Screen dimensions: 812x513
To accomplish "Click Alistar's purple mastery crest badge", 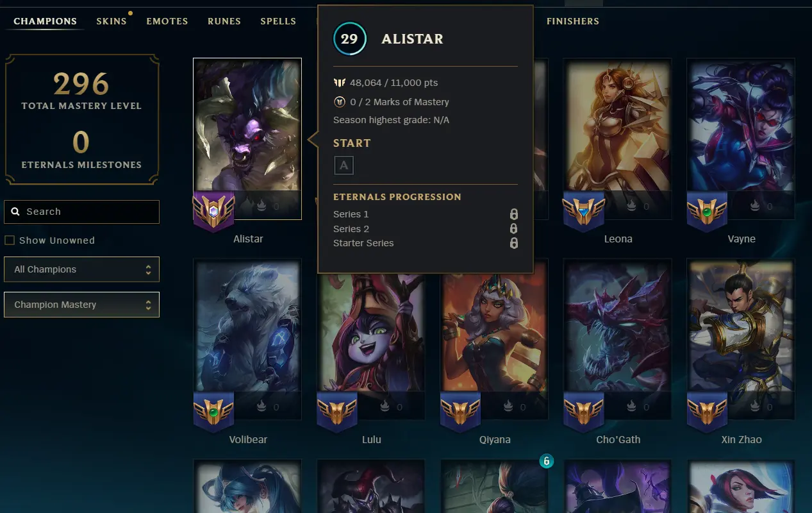I will pyautogui.click(x=213, y=211).
